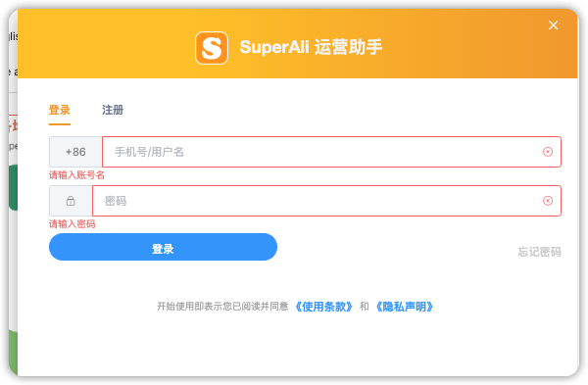Click the 请输入密码 error message
This screenshot has width=588, height=385.
coord(72,224)
